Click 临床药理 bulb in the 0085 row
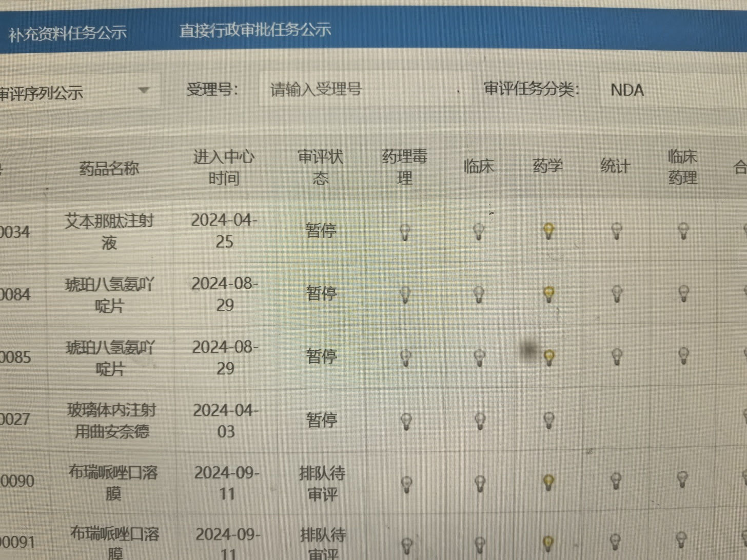Viewport: 747px width, 560px height. (683, 355)
